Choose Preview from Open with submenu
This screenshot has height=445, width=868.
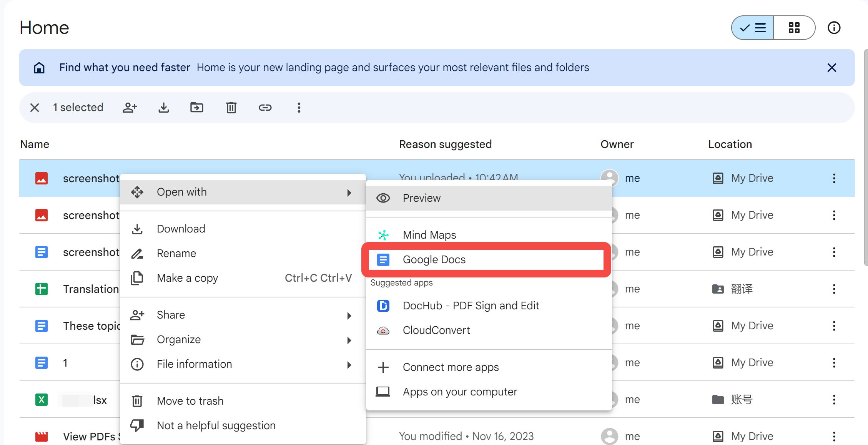tap(421, 198)
